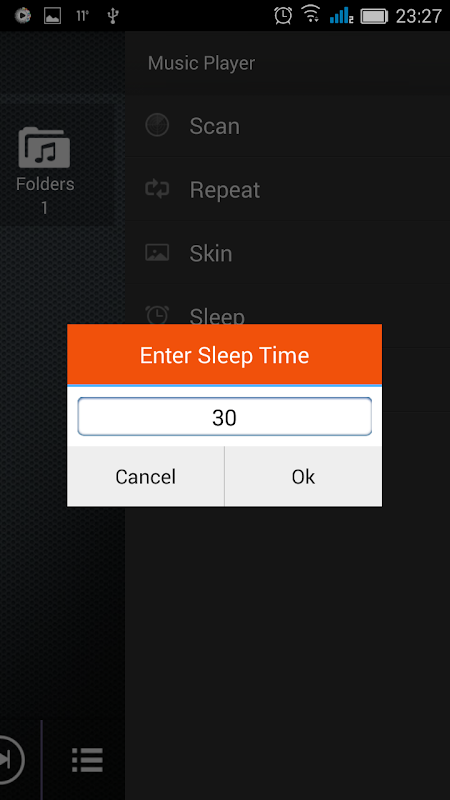The height and width of the screenshot is (800, 450).
Task: Select the Repeat menu item
Action: (x=287, y=189)
